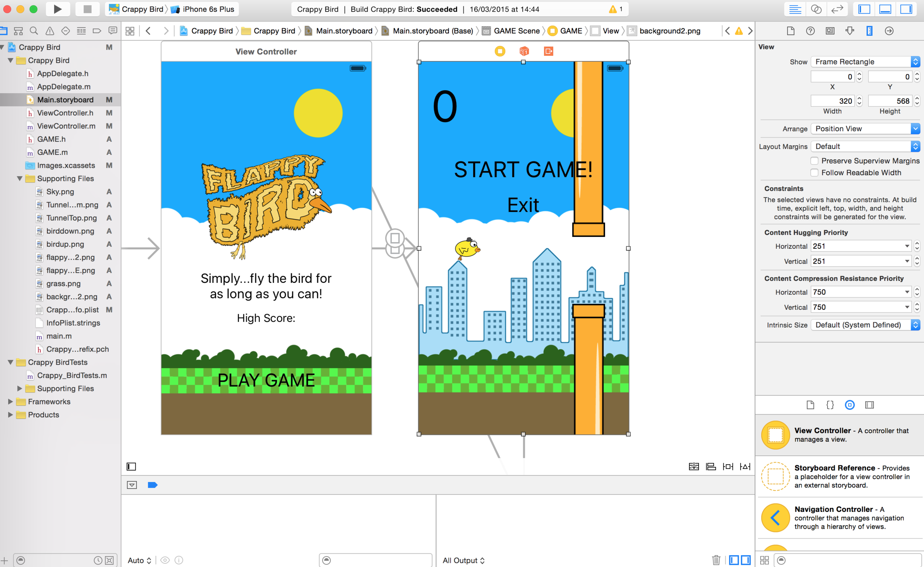Collapse the Crappy Bird project root
924x567 pixels.
(3, 47)
